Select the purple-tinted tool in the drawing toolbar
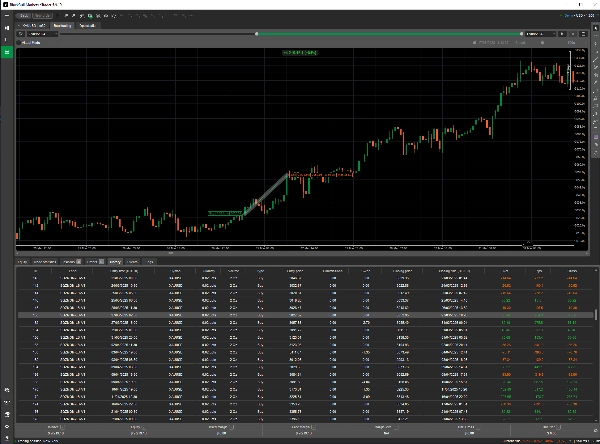 [x=595, y=137]
